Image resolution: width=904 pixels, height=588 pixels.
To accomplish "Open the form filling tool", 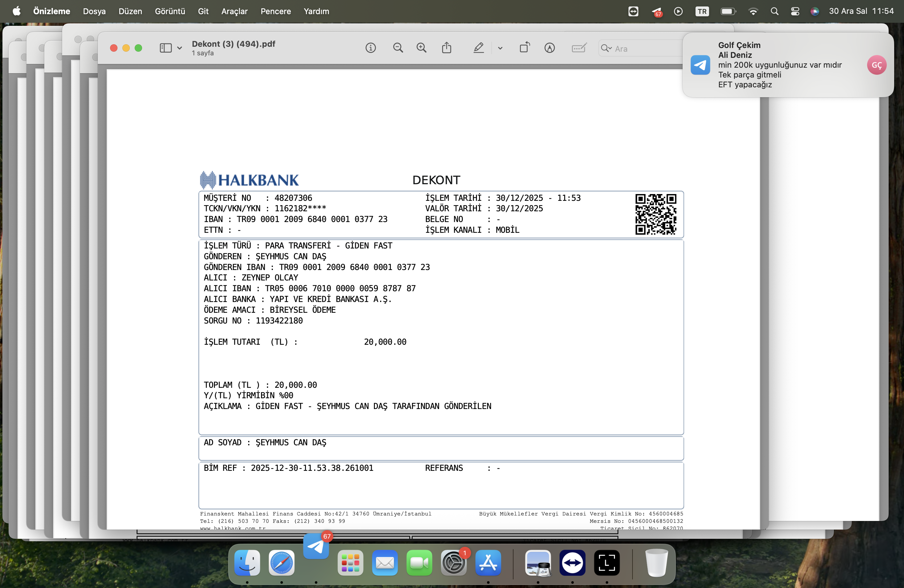I will tap(579, 48).
